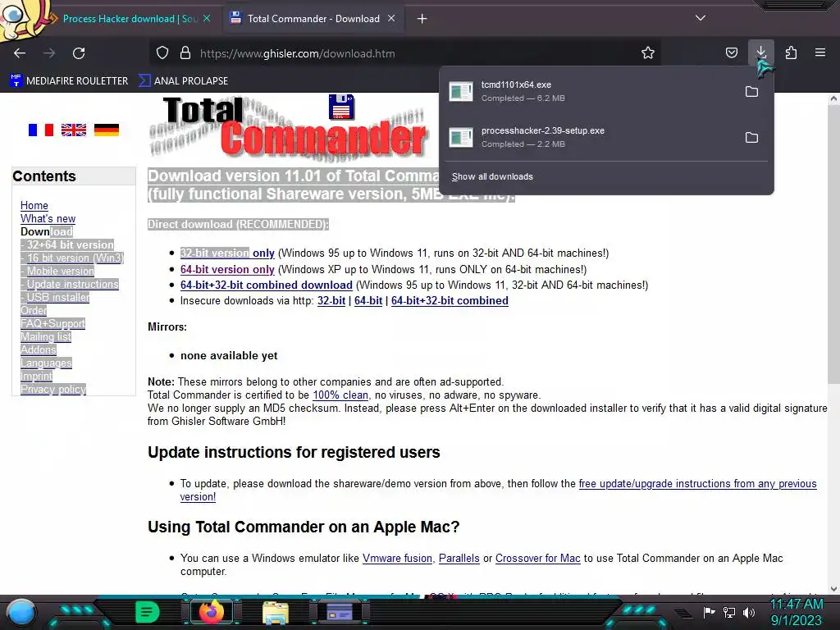Open the purple window taskbar app

click(x=339, y=612)
